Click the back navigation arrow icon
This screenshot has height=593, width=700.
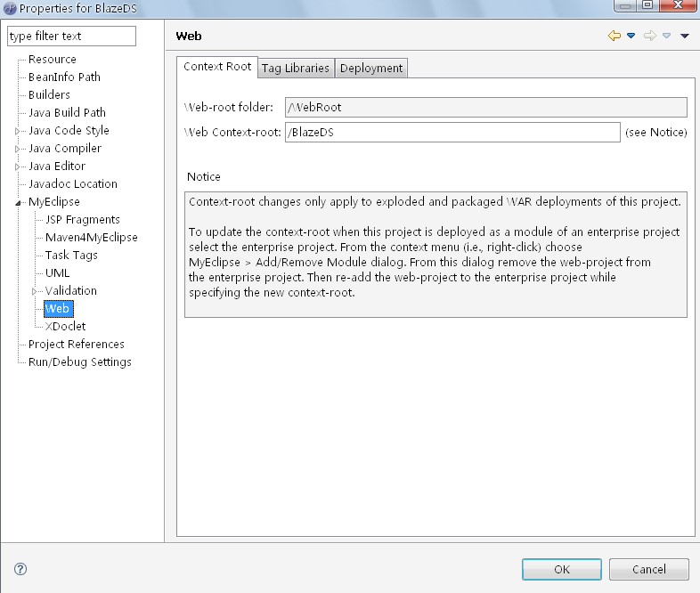click(615, 36)
